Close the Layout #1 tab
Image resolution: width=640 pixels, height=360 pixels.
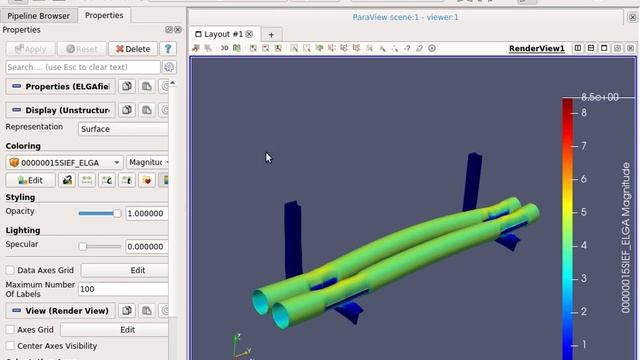point(249,34)
